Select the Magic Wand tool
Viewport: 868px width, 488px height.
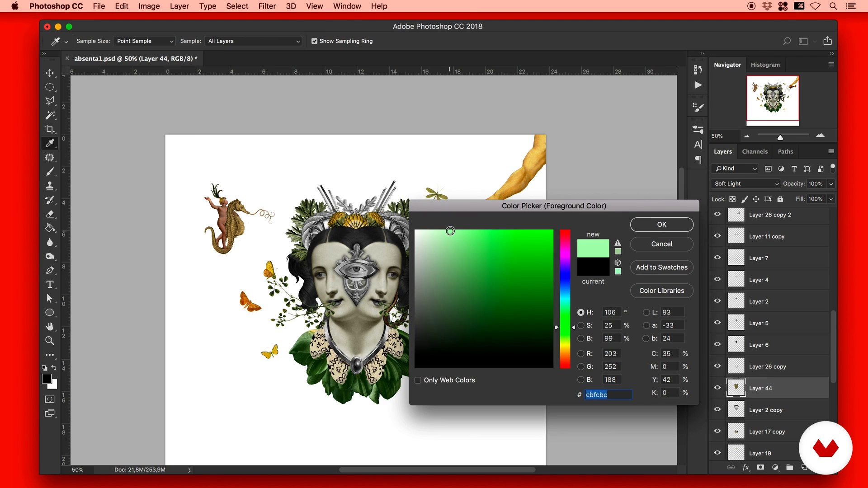[50, 115]
